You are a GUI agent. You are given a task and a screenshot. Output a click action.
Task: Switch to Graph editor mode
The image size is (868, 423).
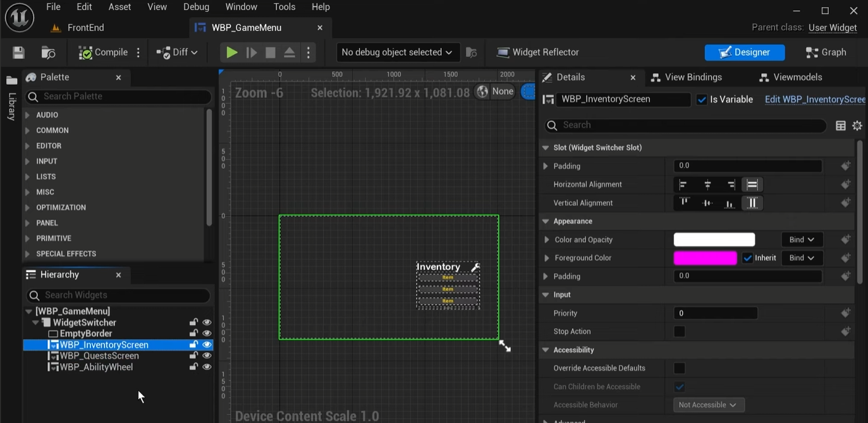coord(826,52)
